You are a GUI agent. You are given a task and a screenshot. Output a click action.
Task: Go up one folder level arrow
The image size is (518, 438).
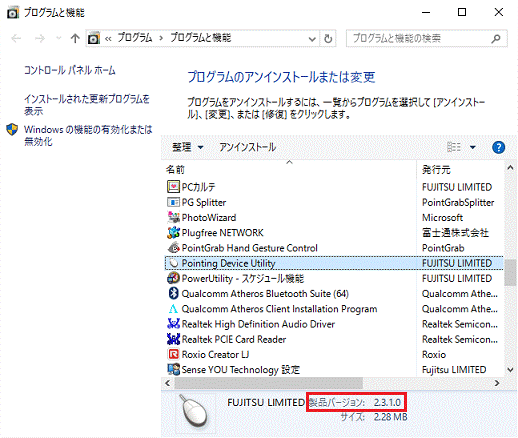coord(75,39)
